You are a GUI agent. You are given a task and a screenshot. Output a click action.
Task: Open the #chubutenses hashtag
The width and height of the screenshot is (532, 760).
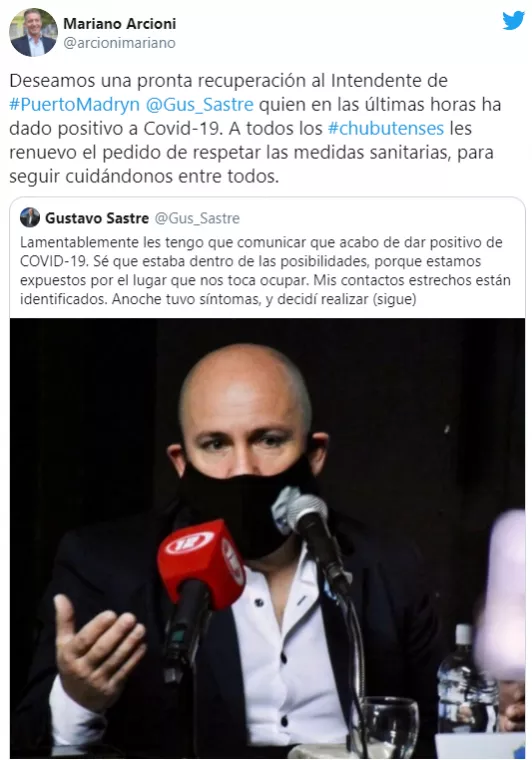click(386, 128)
